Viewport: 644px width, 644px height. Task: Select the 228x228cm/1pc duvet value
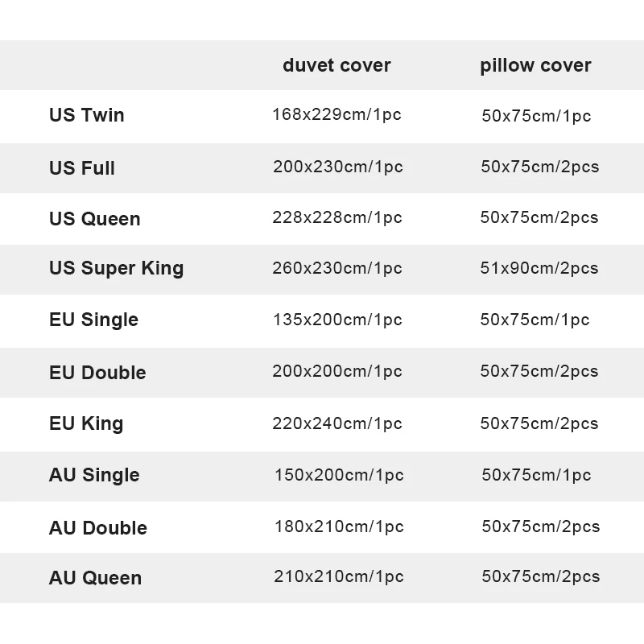tap(337, 217)
